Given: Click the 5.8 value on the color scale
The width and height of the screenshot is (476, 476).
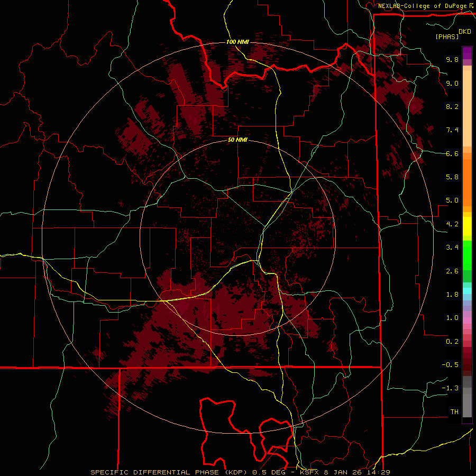Looking at the screenshot, I should [x=452, y=177].
